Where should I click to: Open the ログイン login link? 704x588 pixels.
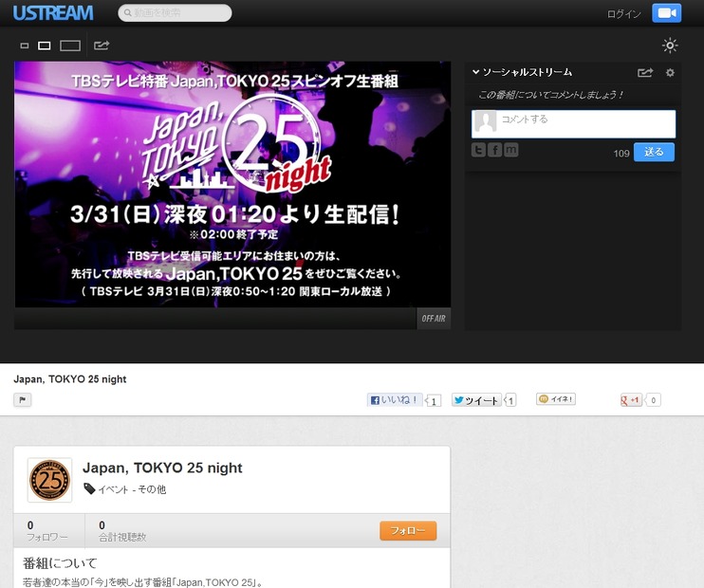tap(623, 14)
